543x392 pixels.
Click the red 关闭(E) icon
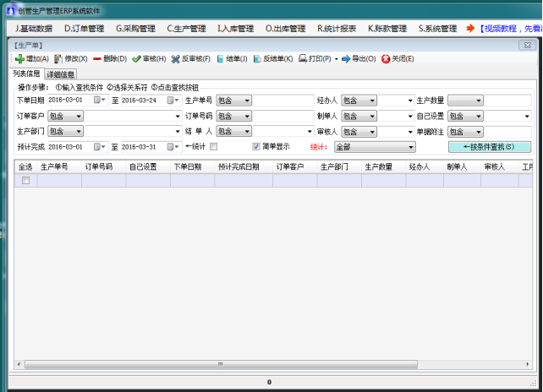[386, 59]
